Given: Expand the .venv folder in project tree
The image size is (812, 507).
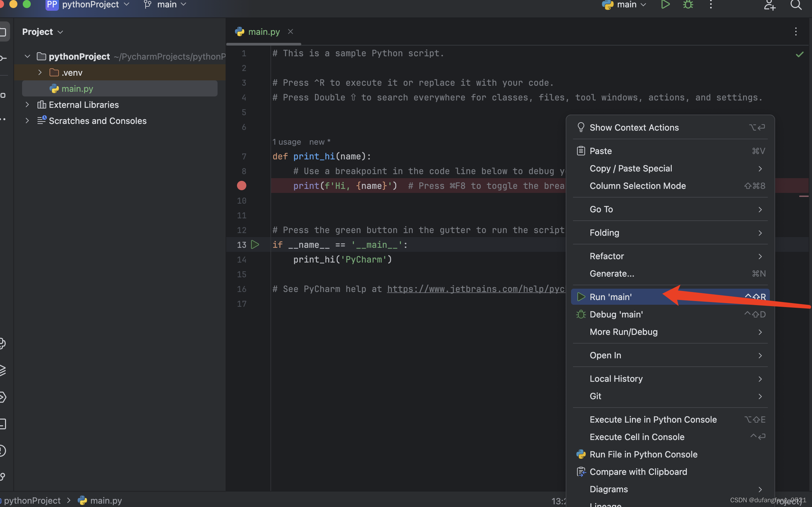Looking at the screenshot, I should pos(40,72).
